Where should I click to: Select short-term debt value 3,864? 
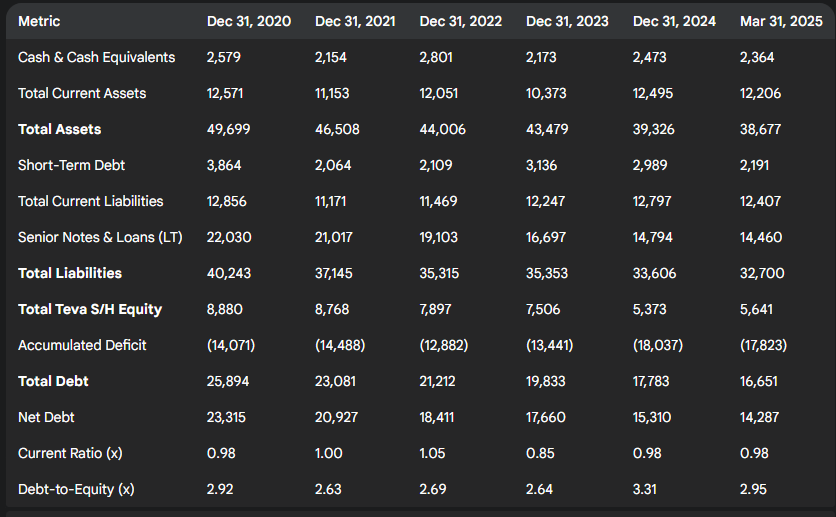224,165
